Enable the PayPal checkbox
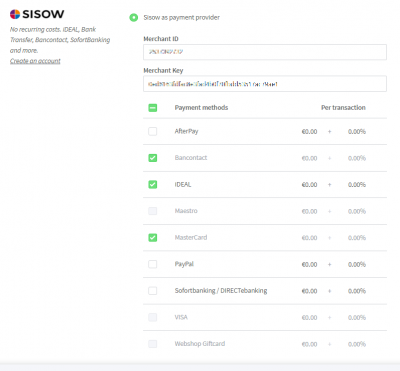The height and width of the screenshot is (371, 400). pyautogui.click(x=153, y=264)
